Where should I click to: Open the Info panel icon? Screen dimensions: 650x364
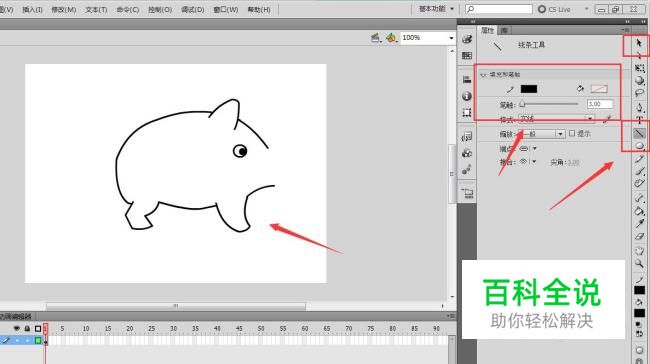(x=467, y=96)
